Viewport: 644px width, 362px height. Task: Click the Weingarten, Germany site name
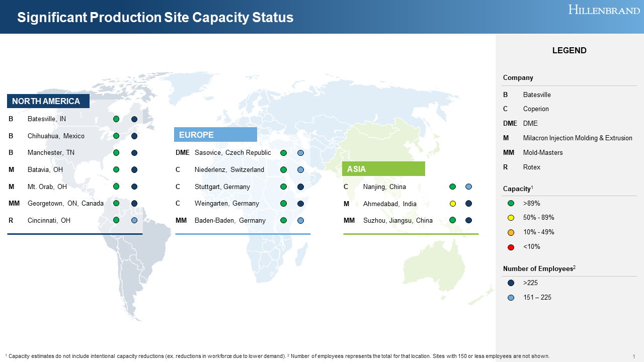[x=227, y=204]
